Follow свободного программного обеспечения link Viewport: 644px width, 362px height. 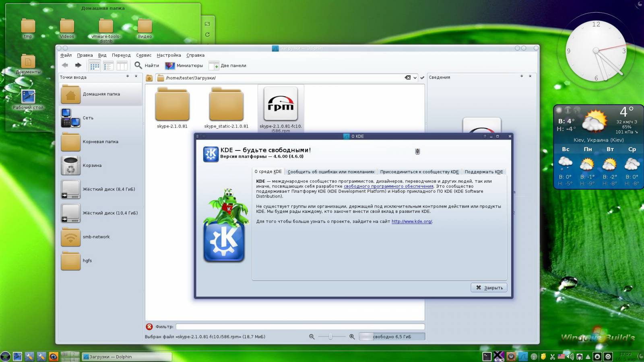(388, 186)
